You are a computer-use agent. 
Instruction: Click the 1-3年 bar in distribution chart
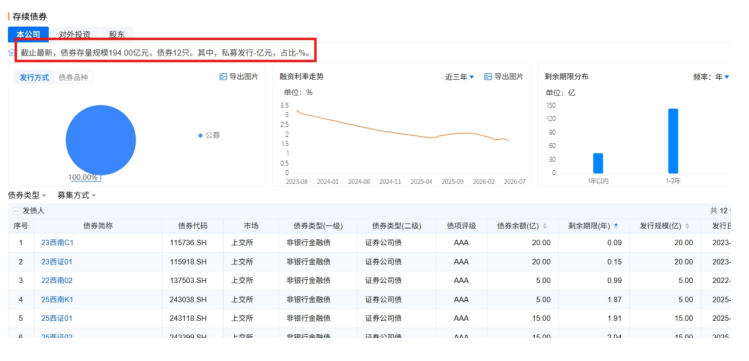coord(673,141)
